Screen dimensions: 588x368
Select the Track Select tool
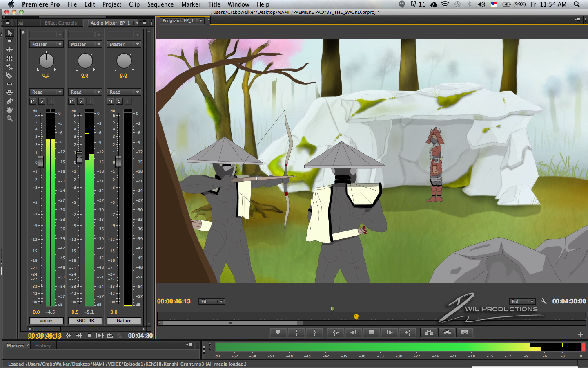(x=9, y=41)
